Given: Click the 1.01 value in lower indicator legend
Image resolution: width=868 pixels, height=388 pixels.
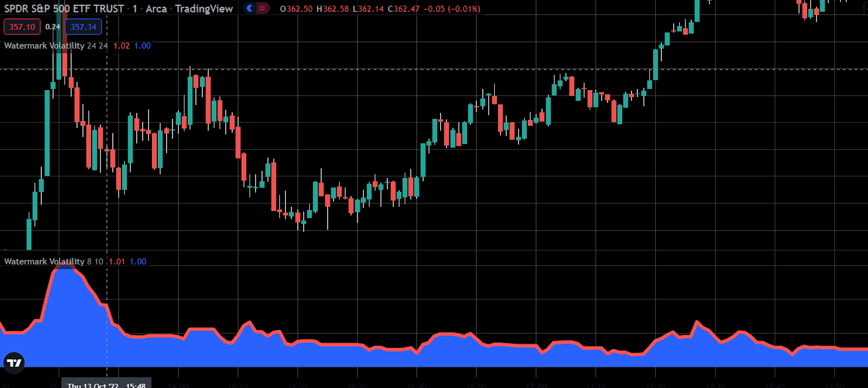Looking at the screenshot, I should pos(117,262).
